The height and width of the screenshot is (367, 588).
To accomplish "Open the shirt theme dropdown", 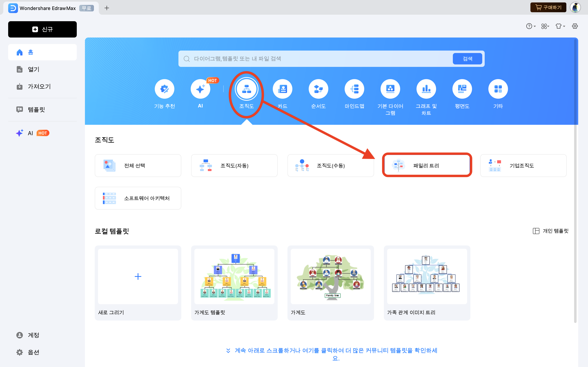I will click(x=560, y=26).
